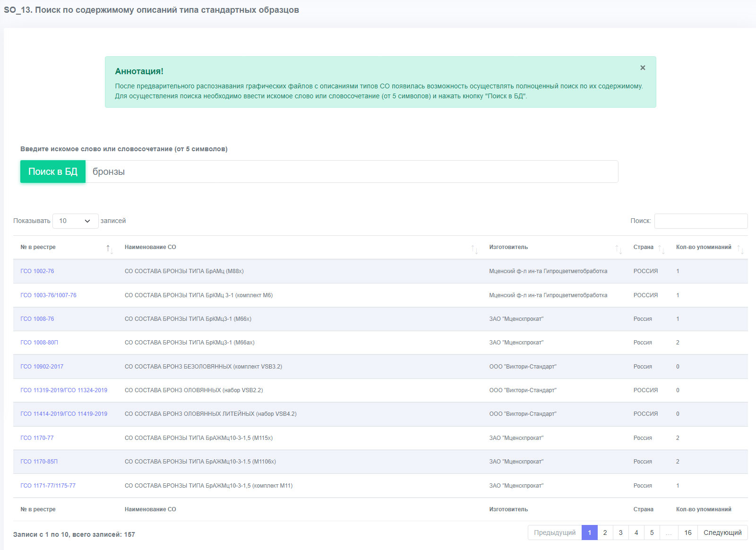This screenshot has width=756, height=550.
Task: Click Изготовитель column header text
Action: click(x=508, y=247)
